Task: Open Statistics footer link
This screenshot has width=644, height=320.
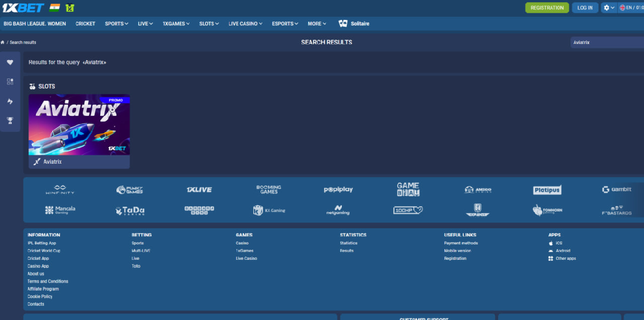Action: (x=348, y=243)
